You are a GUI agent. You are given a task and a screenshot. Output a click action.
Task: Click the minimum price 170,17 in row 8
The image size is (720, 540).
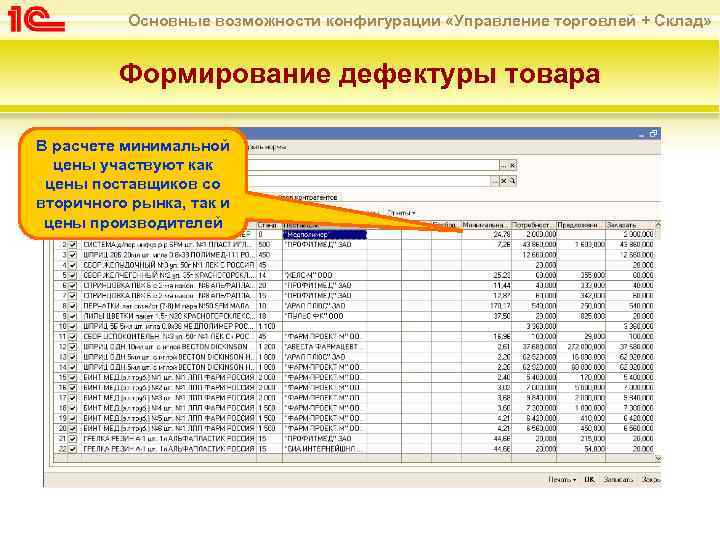(500, 306)
